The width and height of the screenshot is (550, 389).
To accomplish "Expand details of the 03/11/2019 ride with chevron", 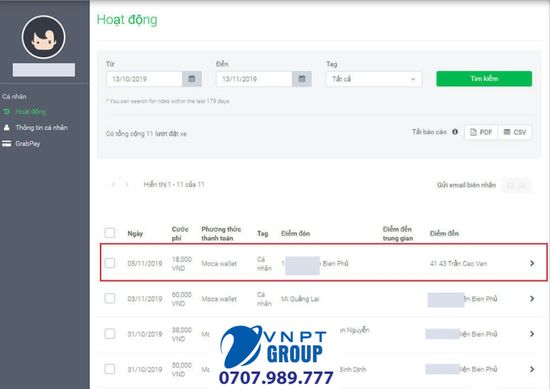I will click(532, 299).
